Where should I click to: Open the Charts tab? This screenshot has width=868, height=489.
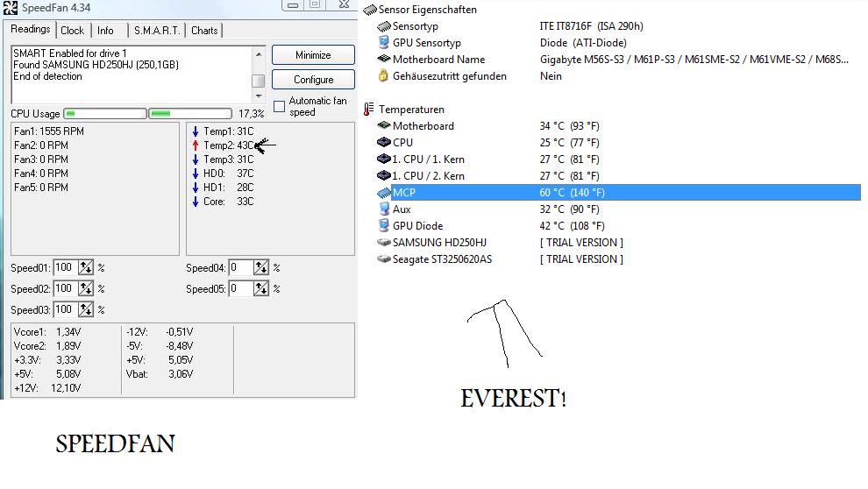204,31
